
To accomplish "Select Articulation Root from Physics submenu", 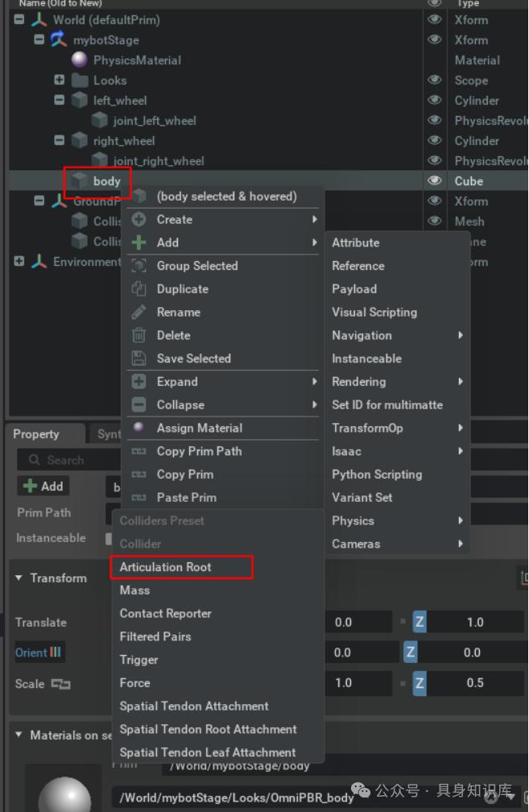I will 166,567.
